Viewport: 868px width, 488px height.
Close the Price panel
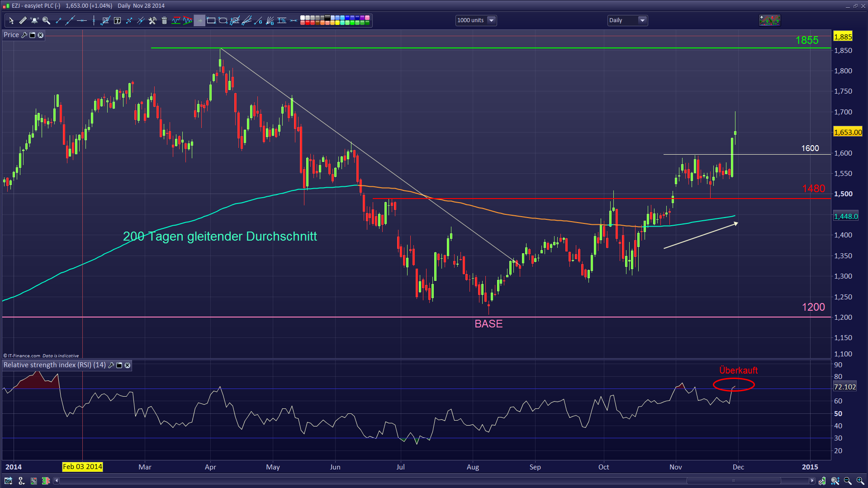point(41,35)
